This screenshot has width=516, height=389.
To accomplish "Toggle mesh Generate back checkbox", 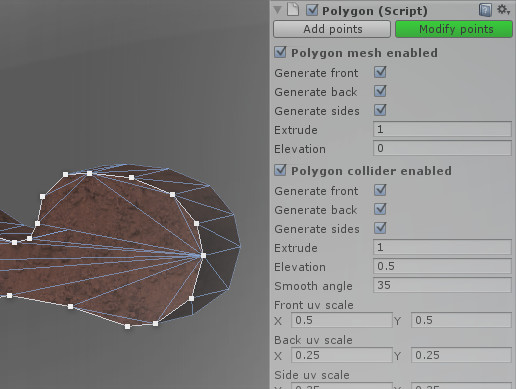I will coord(380,91).
